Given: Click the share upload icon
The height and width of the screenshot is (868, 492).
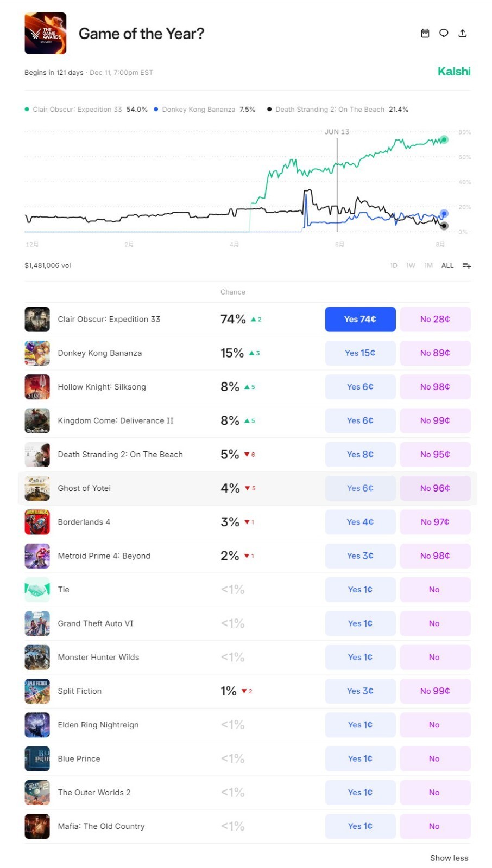Looking at the screenshot, I should click(x=463, y=34).
